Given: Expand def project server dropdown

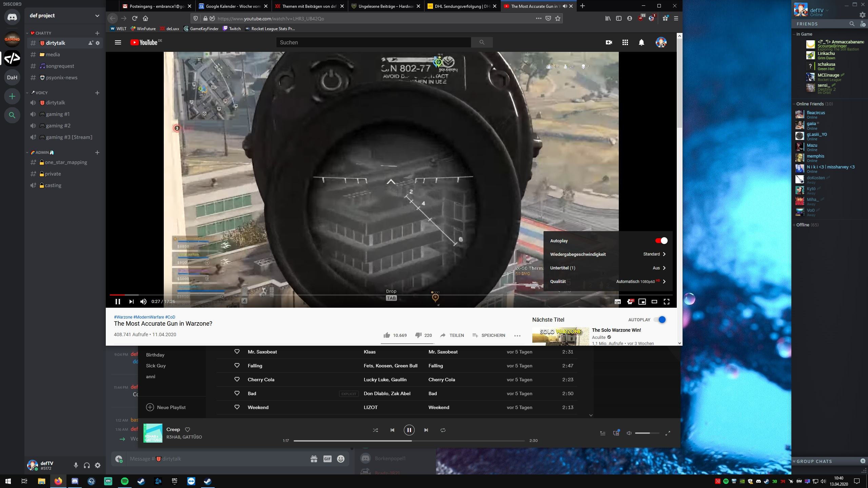Looking at the screenshot, I should tap(97, 16).
